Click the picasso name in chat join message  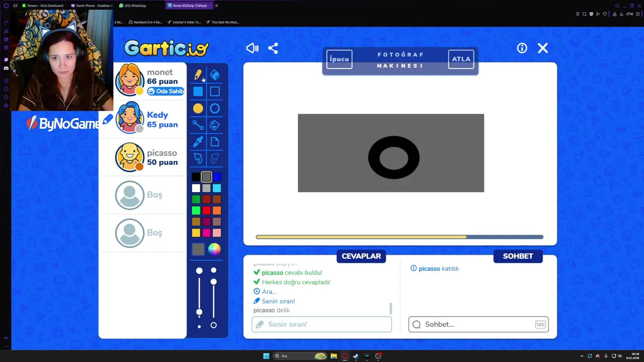tap(429, 268)
